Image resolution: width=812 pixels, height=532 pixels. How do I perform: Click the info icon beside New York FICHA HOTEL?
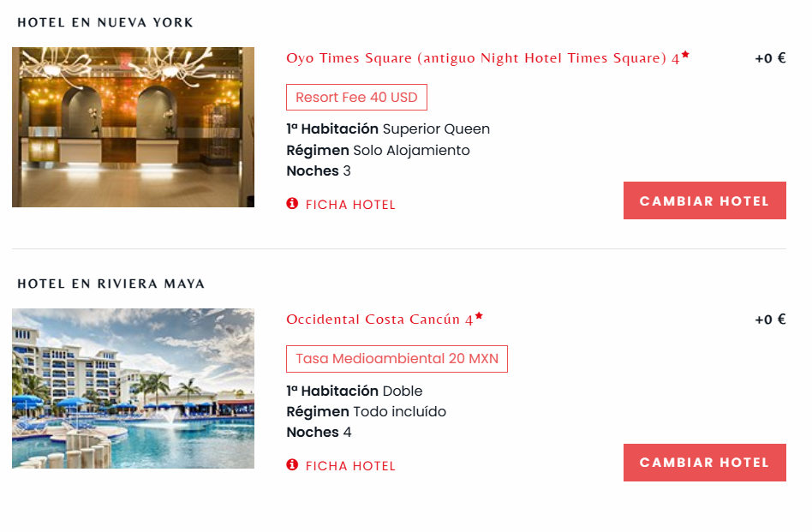pyautogui.click(x=292, y=204)
